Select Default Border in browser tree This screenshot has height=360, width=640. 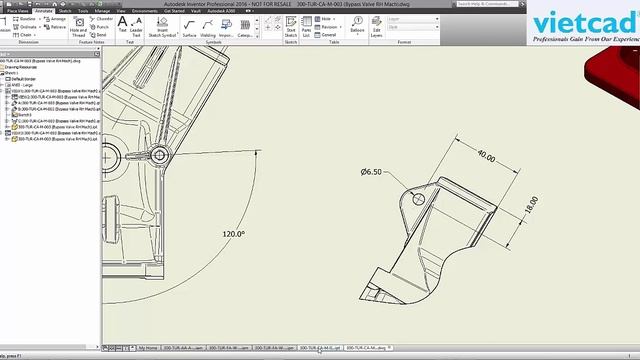tap(21, 79)
